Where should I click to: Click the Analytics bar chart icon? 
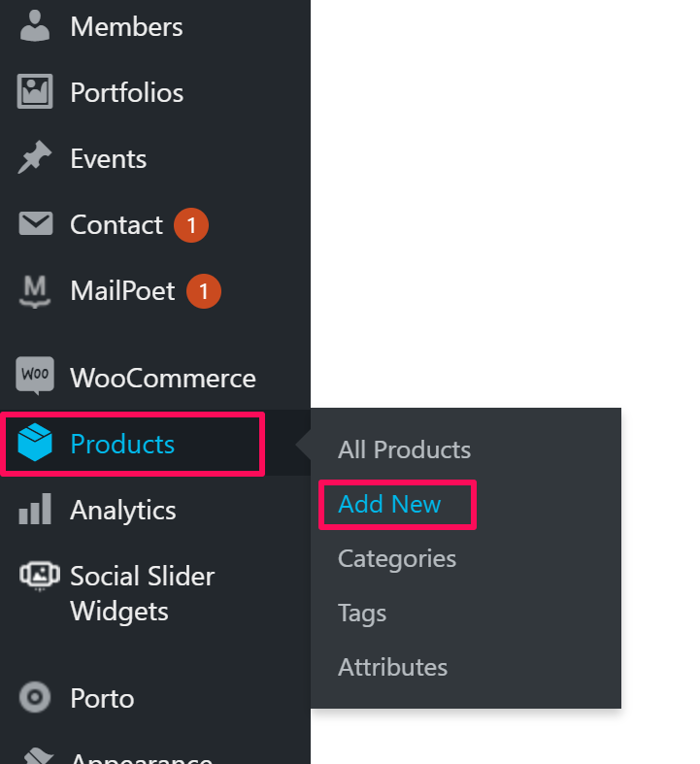[x=35, y=510]
